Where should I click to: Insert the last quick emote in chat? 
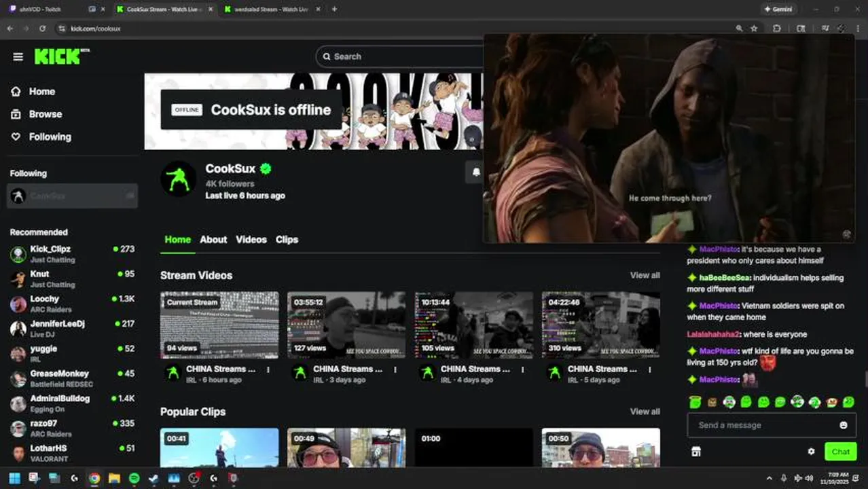[848, 402]
